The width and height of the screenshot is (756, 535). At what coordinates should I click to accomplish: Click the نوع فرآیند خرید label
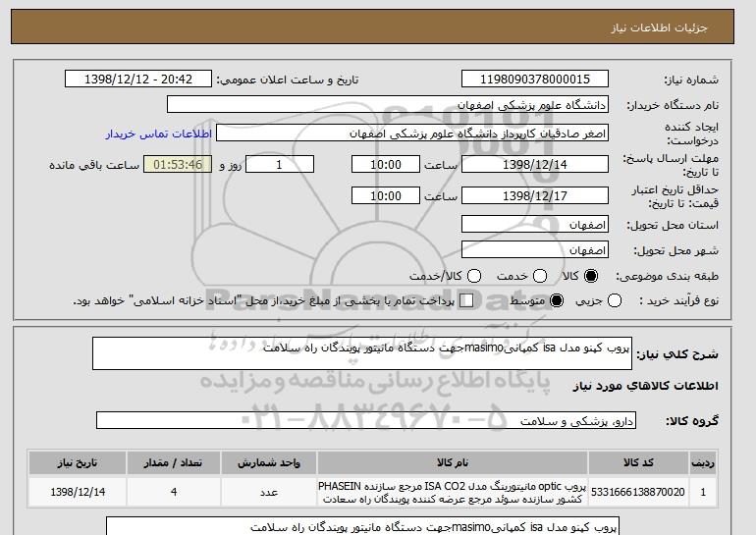pos(679,300)
